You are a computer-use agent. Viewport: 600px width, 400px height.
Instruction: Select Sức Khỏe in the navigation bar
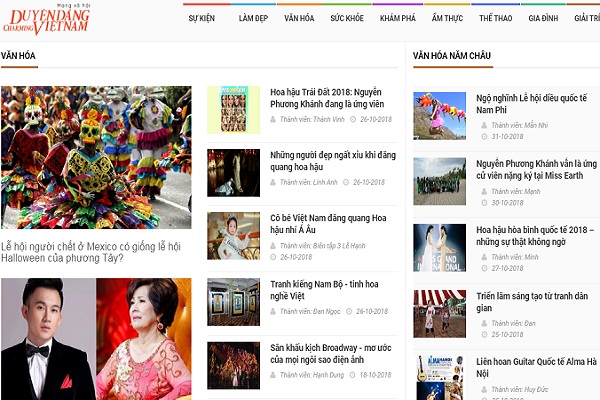pos(347,19)
